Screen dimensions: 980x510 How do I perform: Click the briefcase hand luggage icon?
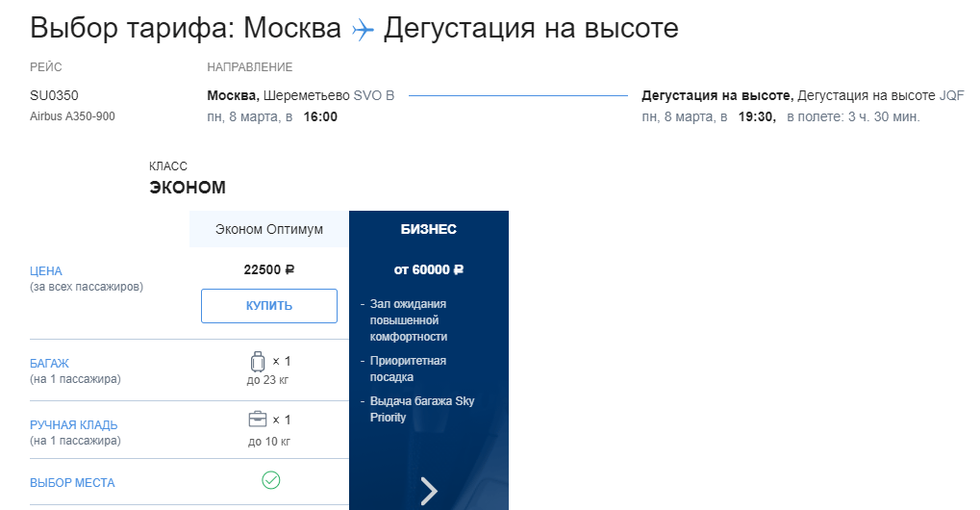[258, 419]
